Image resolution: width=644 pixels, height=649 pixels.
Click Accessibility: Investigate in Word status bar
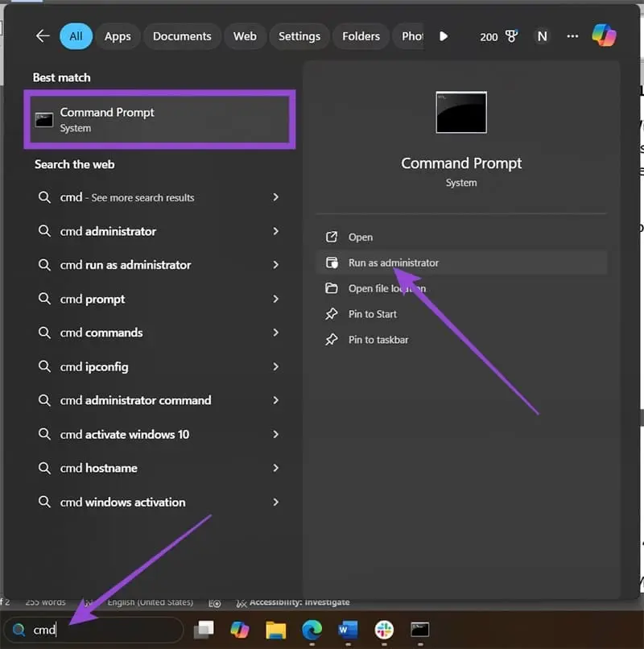pyautogui.click(x=294, y=602)
